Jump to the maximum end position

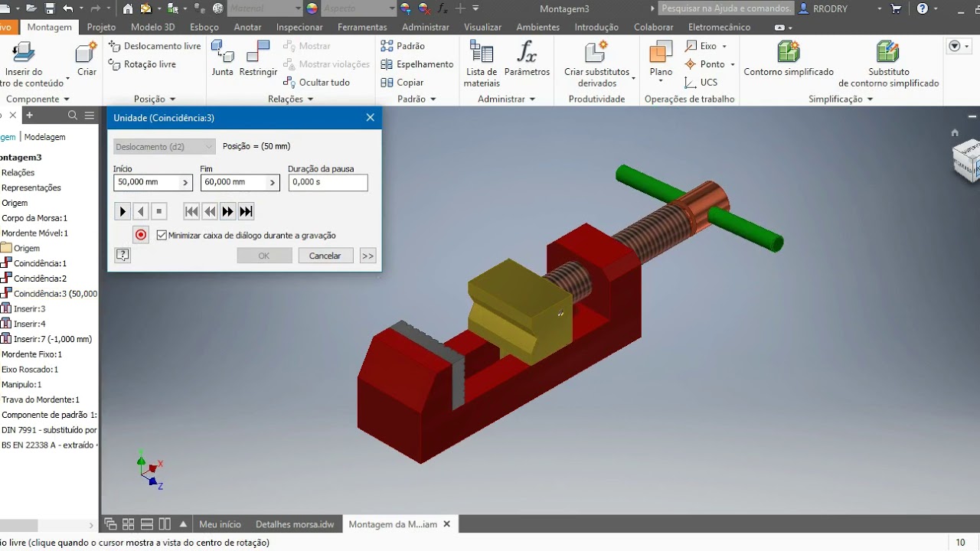(x=246, y=211)
